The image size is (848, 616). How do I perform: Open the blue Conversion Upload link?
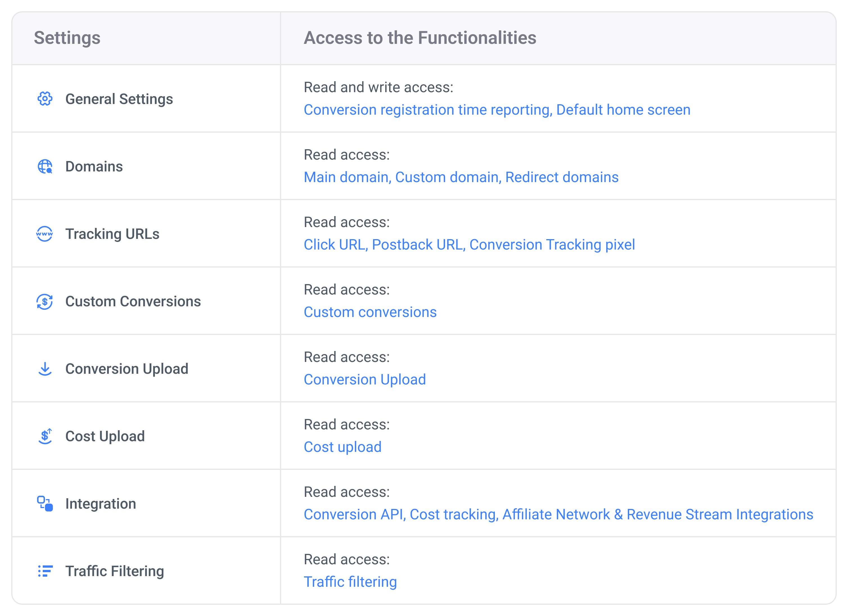point(365,380)
